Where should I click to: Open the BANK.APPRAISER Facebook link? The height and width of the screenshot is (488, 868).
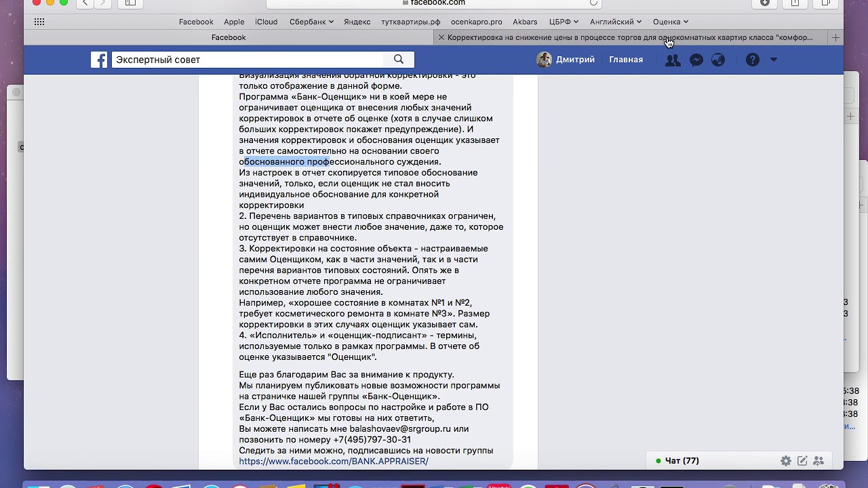[x=334, y=461]
